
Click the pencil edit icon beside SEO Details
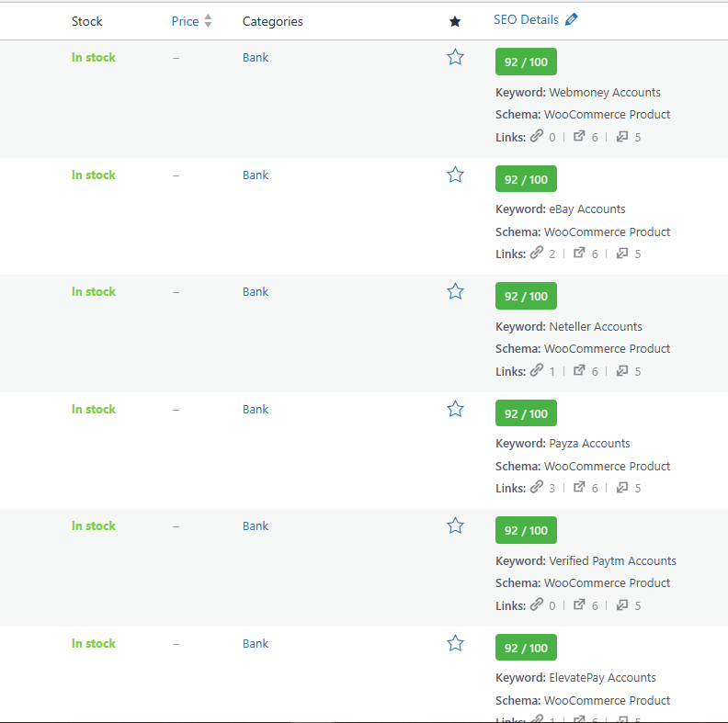[572, 19]
